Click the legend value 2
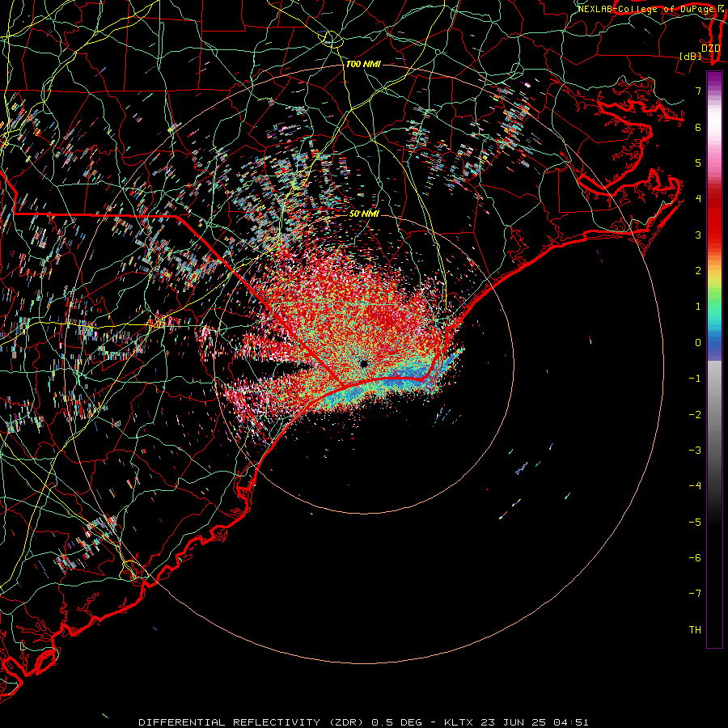Viewport: 728px width, 728px height. [698, 271]
